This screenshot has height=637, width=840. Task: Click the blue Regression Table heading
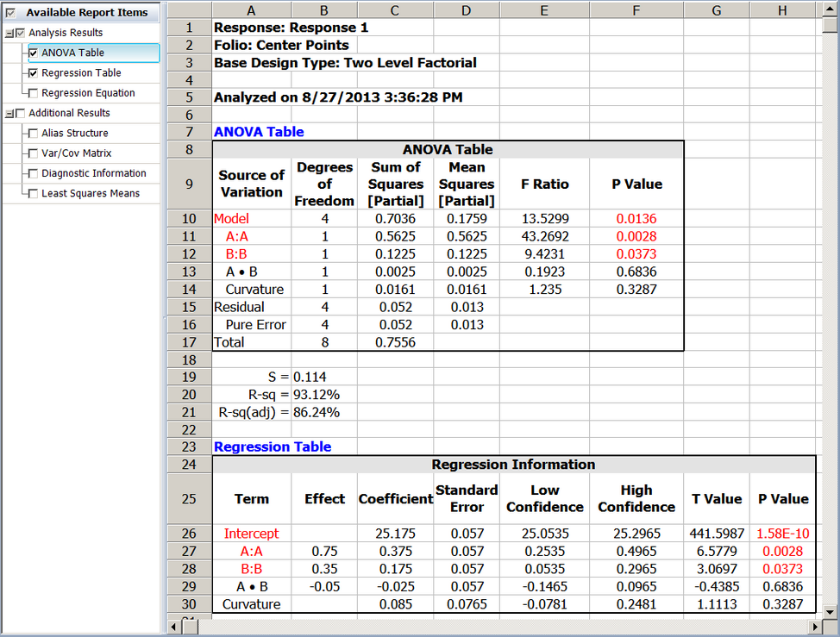(273, 447)
